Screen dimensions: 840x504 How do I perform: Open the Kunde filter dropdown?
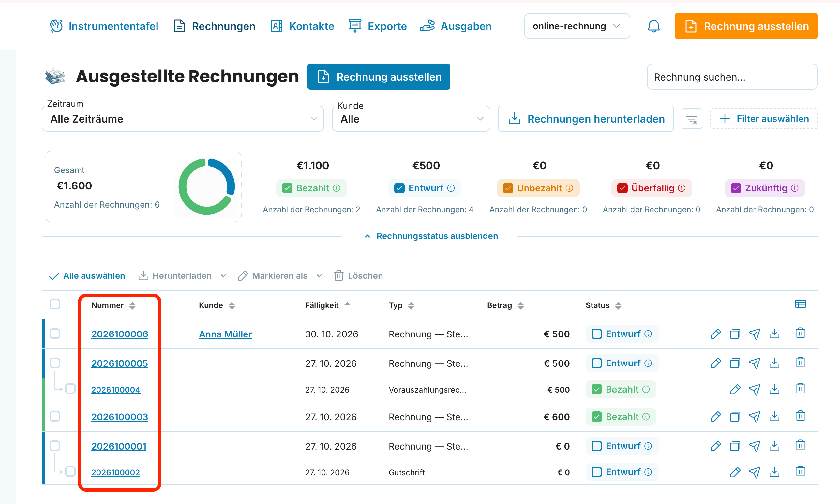pos(411,119)
